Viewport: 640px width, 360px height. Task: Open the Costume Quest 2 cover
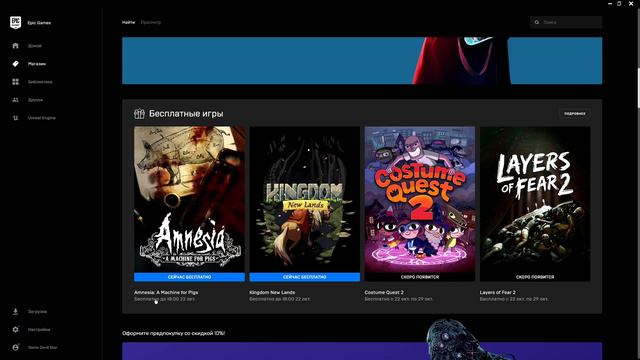pyautogui.click(x=420, y=204)
